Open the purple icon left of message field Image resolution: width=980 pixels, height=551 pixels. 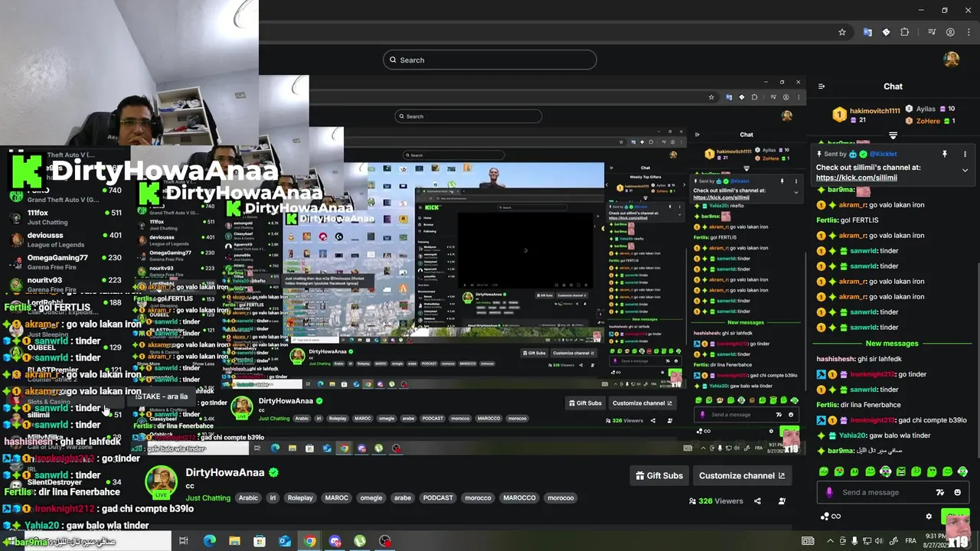coord(829,492)
